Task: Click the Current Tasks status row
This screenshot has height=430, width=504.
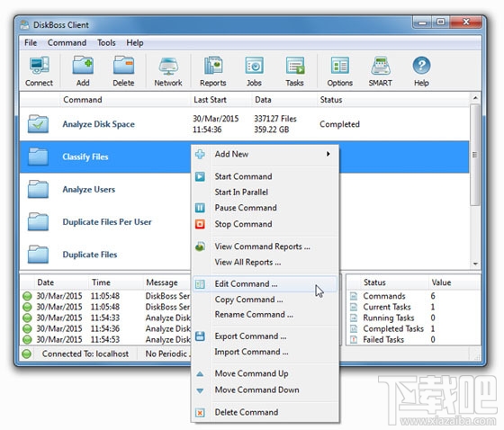Action: (x=414, y=307)
